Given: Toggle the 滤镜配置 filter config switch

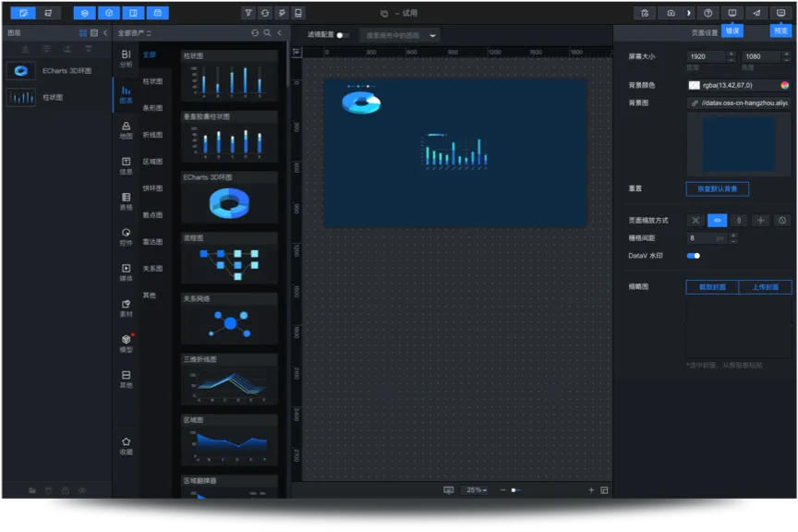Looking at the screenshot, I should pyautogui.click(x=343, y=35).
